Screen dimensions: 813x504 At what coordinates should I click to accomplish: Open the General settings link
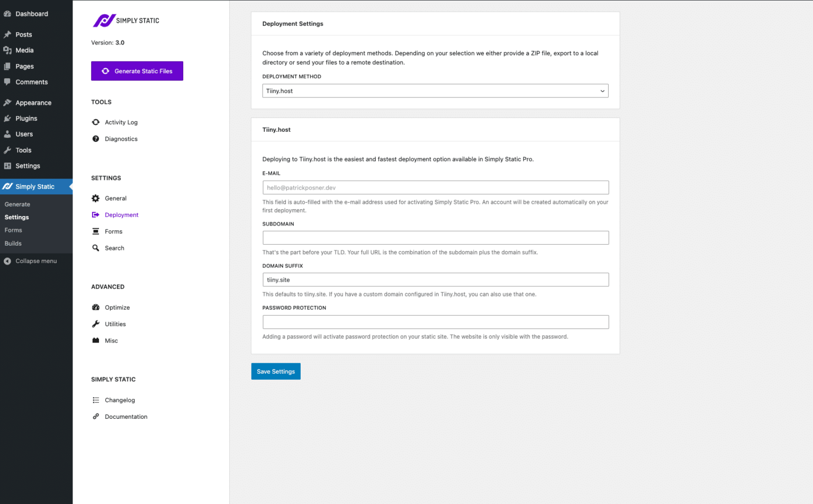[115, 199]
